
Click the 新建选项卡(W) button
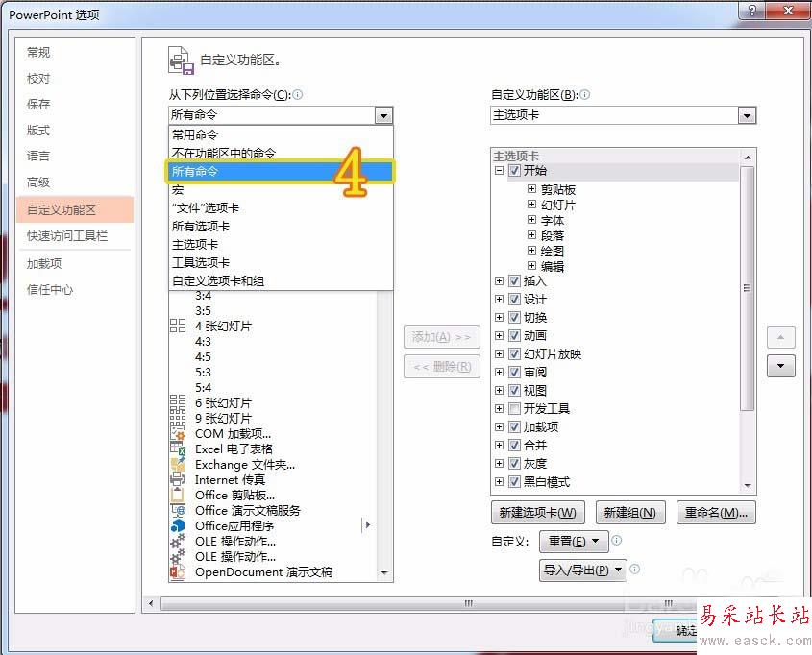coord(537,512)
